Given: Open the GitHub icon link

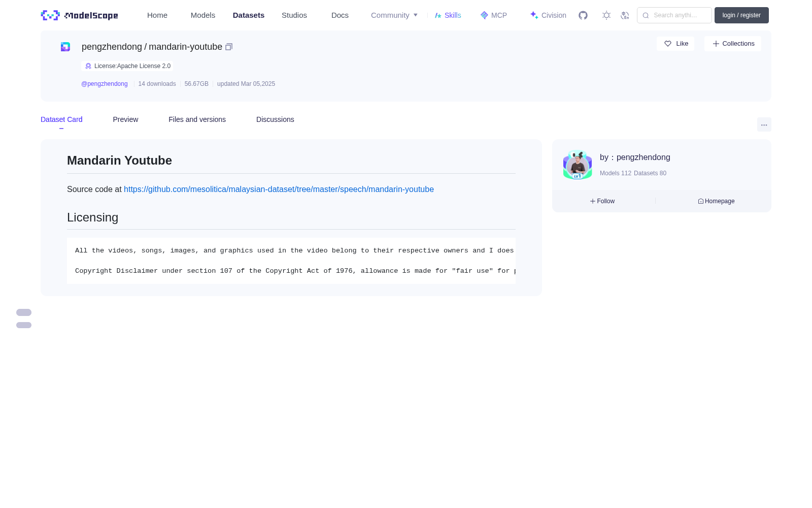Looking at the screenshot, I should tap(583, 15).
